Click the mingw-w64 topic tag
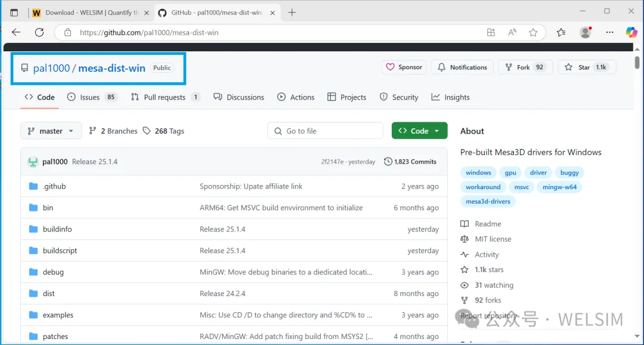This screenshot has height=345, width=644. 560,187
